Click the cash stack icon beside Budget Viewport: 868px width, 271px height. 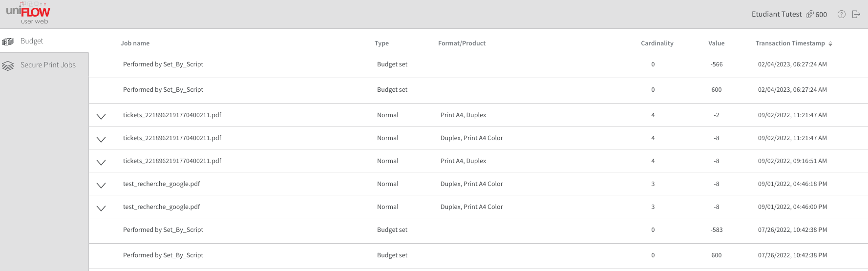tap(8, 42)
